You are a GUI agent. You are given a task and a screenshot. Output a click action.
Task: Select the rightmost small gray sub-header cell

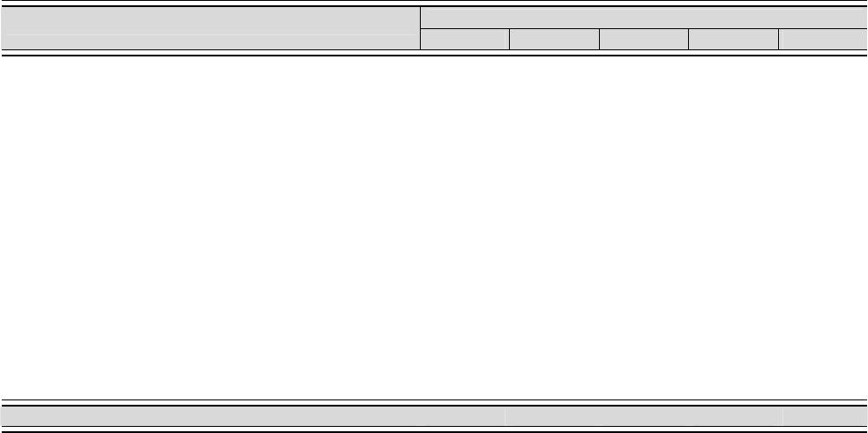823,40
